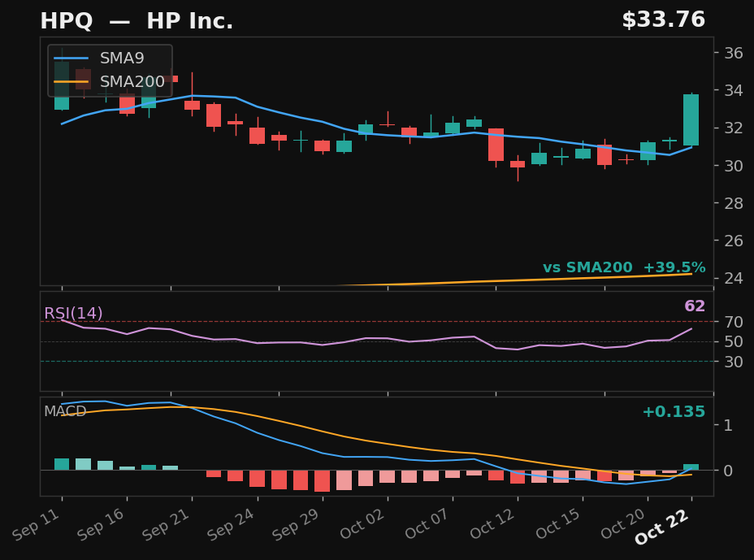This screenshot has width=754, height=560.
Task: Click the Sep 24 date label
Action: click(231, 524)
